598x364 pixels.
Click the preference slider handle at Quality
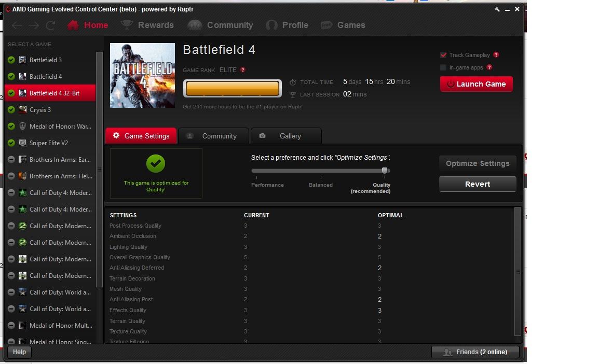pos(385,171)
